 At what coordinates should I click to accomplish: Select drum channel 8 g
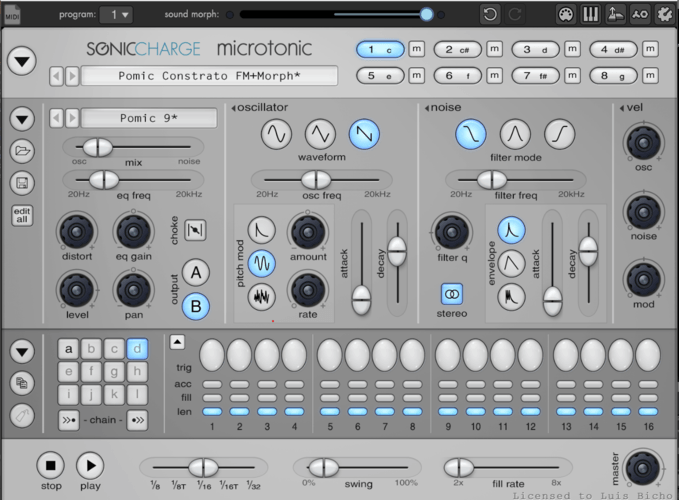pyautogui.click(x=613, y=76)
